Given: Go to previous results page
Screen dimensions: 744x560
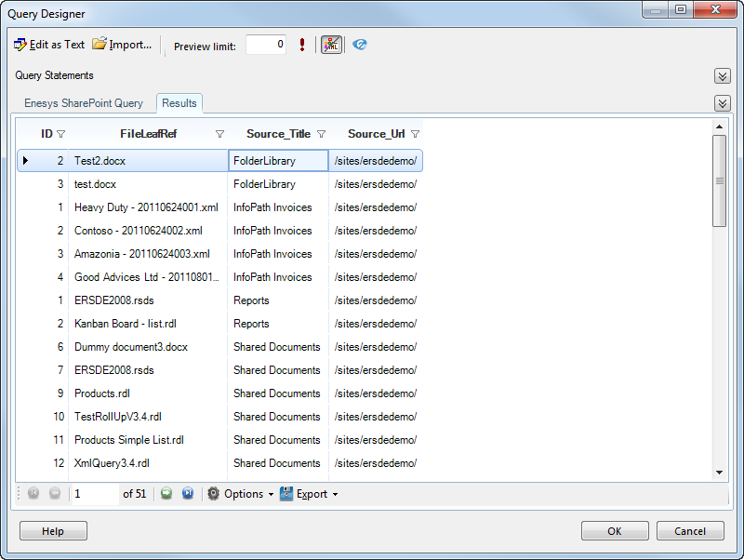Looking at the screenshot, I should coord(55,494).
